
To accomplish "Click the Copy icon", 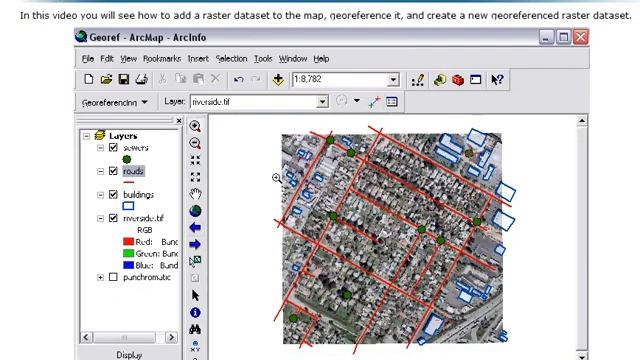I will tap(180, 79).
